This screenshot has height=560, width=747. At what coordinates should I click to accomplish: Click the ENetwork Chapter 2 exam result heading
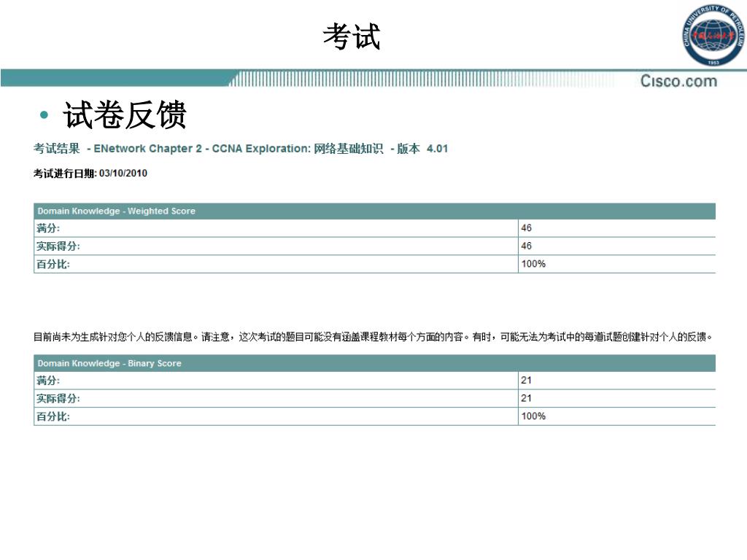click(241, 149)
